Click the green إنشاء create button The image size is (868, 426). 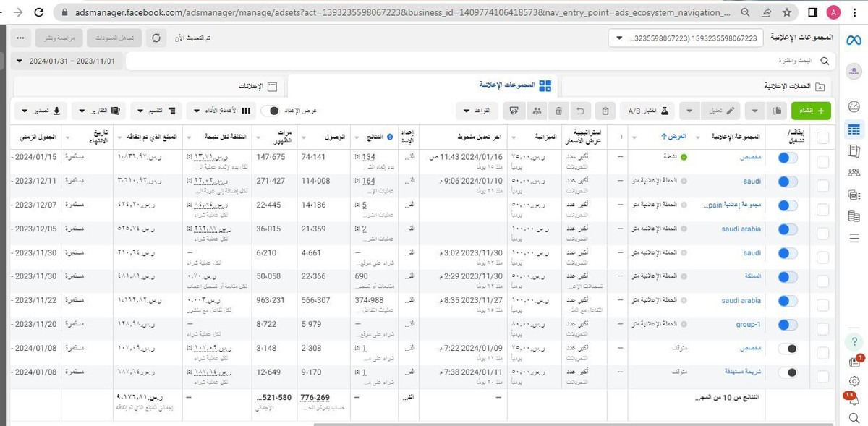point(812,110)
